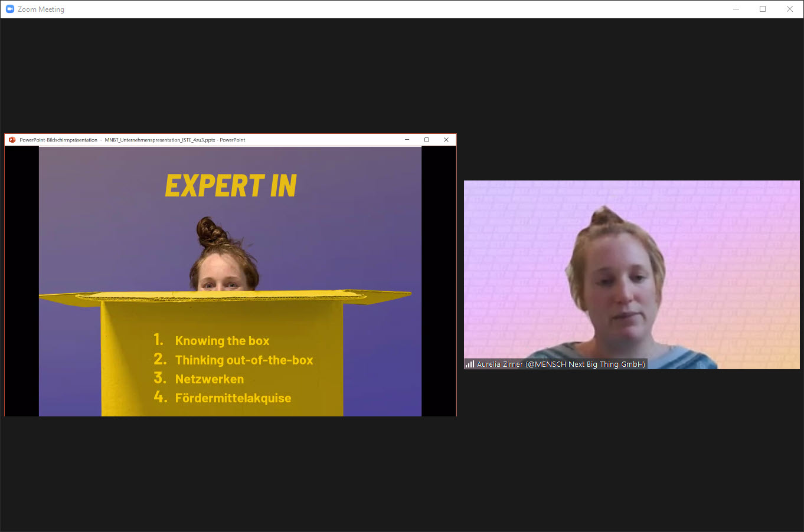Viewport: 804px width, 532px height.
Task: Click the PowerPoint icon in shared window title bar
Action: (12, 140)
